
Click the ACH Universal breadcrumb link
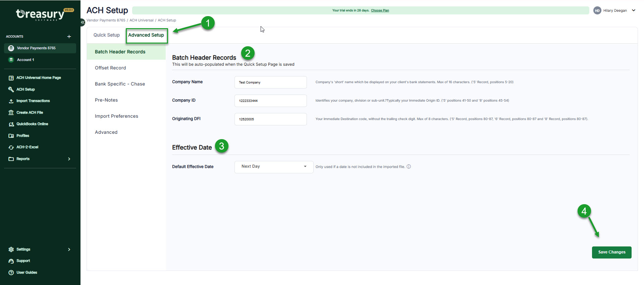(142, 20)
